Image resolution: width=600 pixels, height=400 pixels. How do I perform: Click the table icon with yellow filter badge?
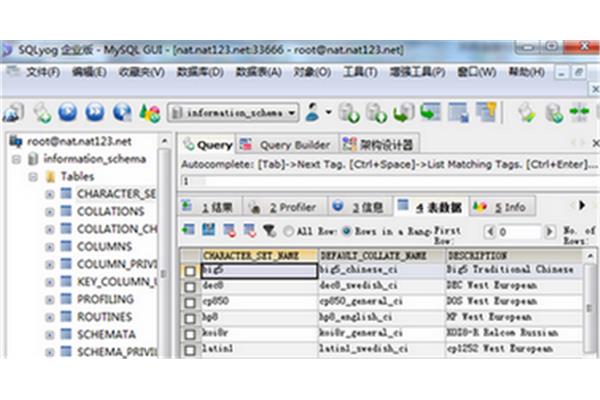pyautogui.click(x=486, y=112)
